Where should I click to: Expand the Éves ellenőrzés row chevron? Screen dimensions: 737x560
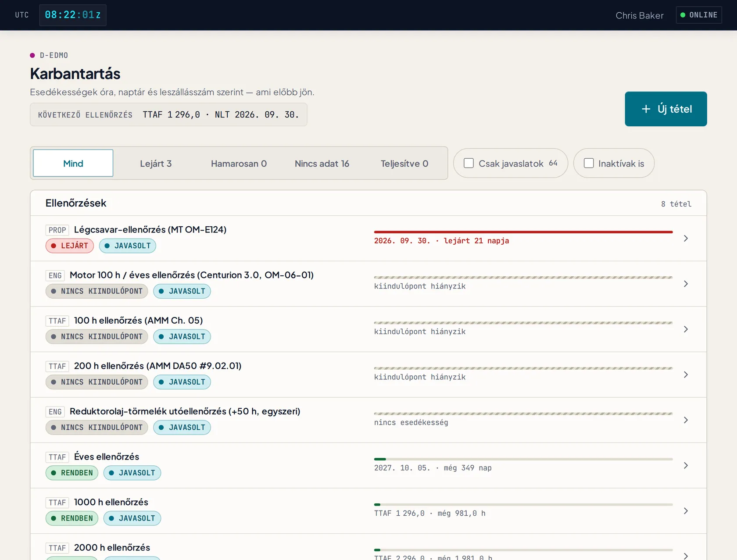686,465
